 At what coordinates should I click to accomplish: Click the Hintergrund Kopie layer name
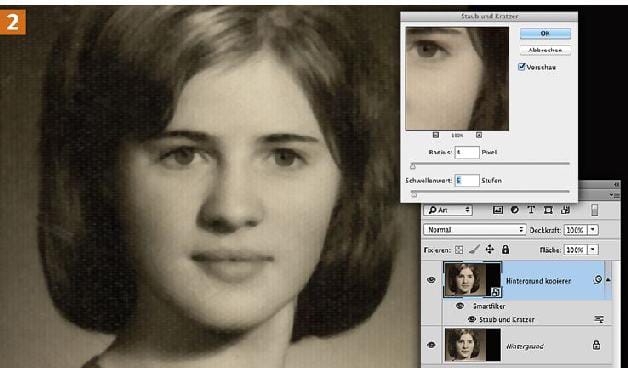[x=538, y=281]
